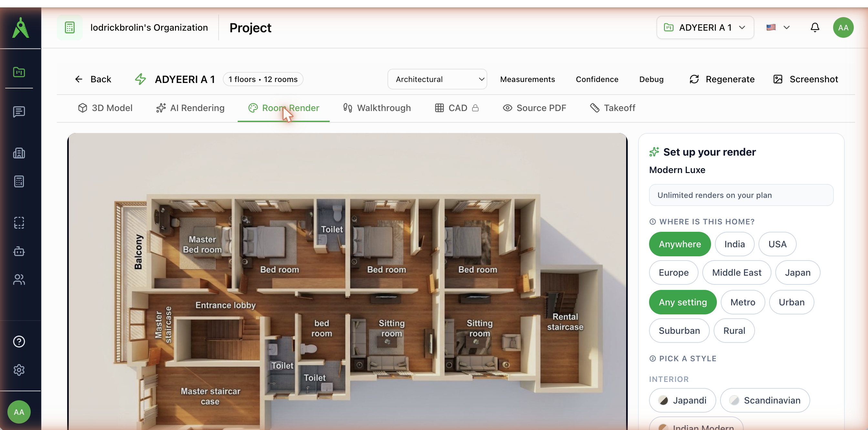Click the Screenshot image icon
Screen dimensions: 868x430
point(778,79)
